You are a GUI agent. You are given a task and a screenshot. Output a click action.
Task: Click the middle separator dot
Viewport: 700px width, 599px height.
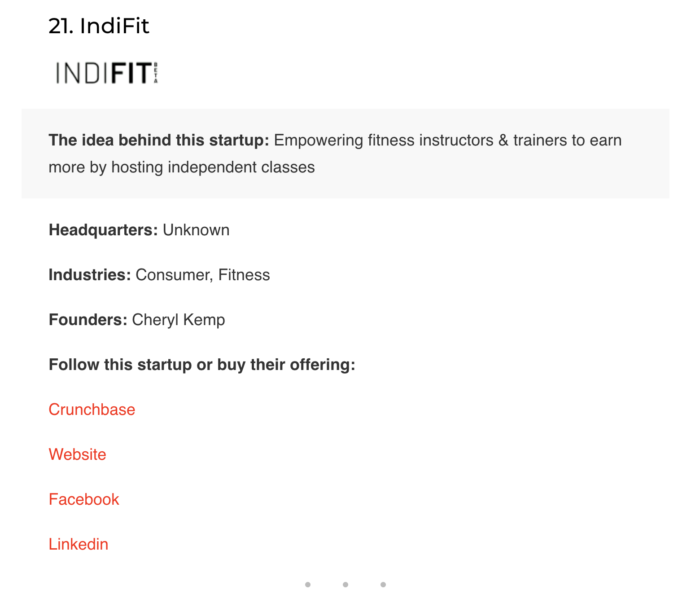(346, 585)
